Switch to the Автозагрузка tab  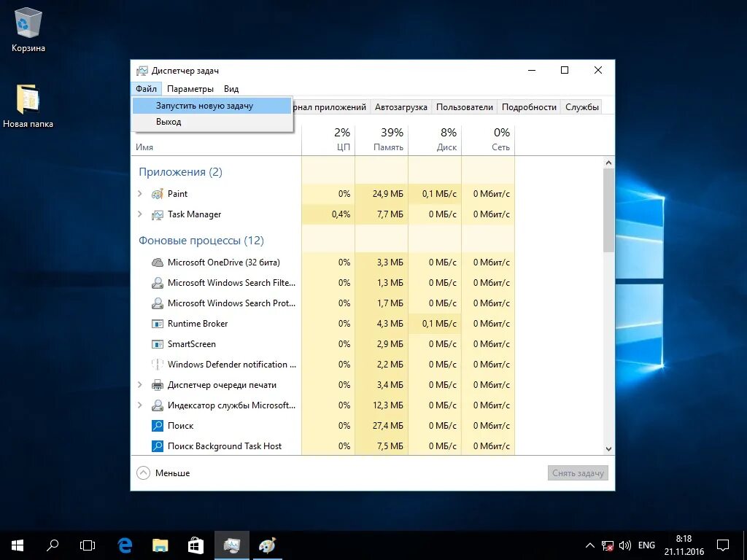pyautogui.click(x=400, y=107)
